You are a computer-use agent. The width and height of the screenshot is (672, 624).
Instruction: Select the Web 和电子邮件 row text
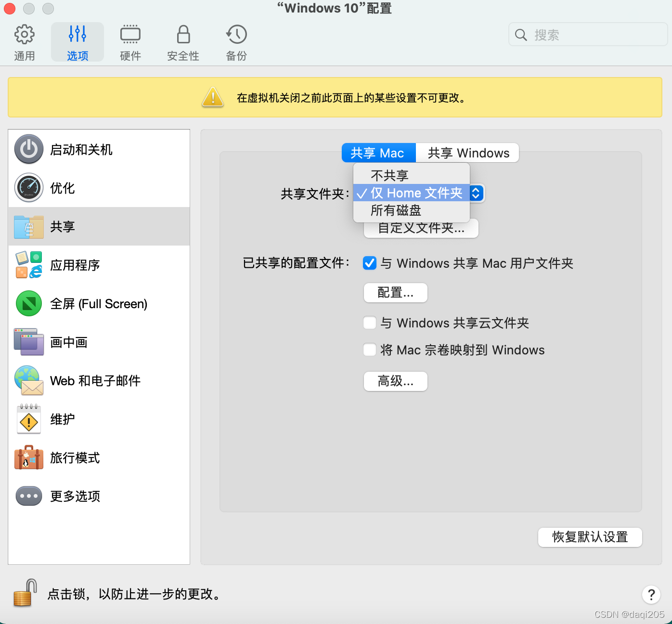[95, 381]
